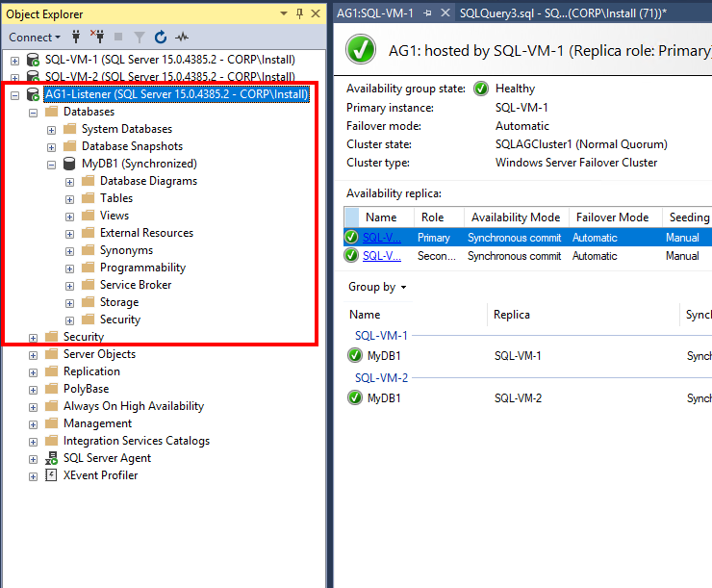This screenshot has height=588, width=712.
Task: Select System Databases in the tree
Action: pyautogui.click(x=127, y=129)
